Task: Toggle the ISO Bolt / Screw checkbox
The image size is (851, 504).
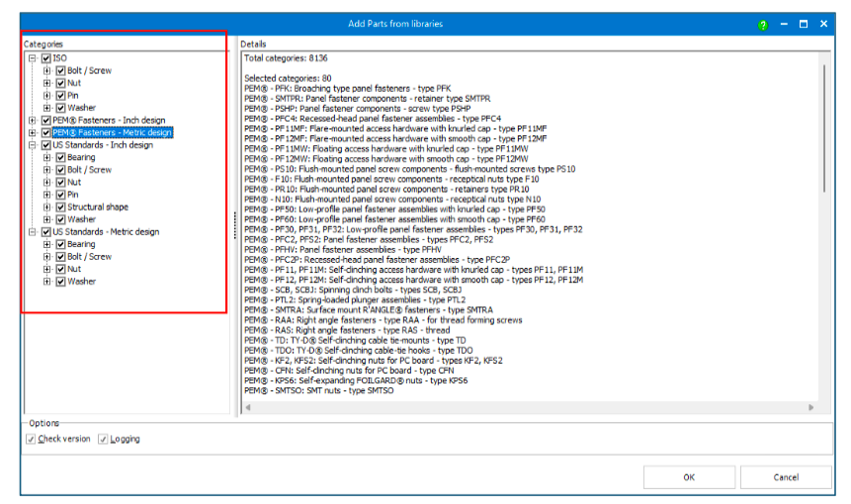Action: [61, 70]
